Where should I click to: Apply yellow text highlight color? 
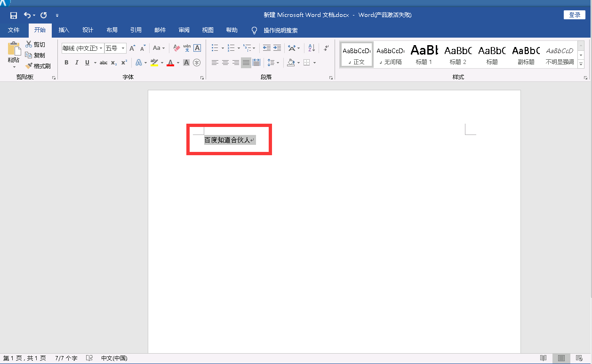154,63
